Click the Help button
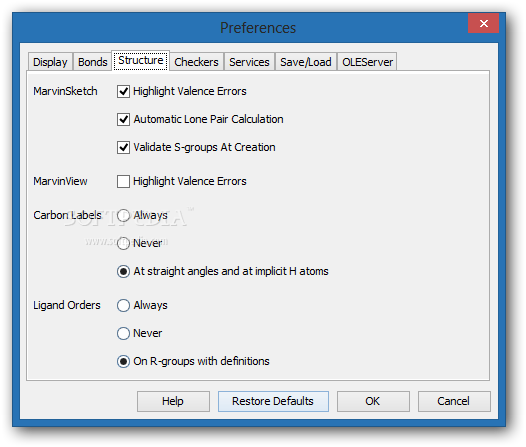This screenshot has height=447, width=526. click(173, 401)
